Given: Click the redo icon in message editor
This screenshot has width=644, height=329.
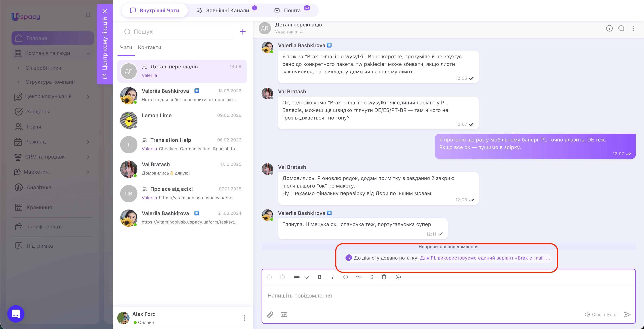Looking at the screenshot, I should point(282,277).
